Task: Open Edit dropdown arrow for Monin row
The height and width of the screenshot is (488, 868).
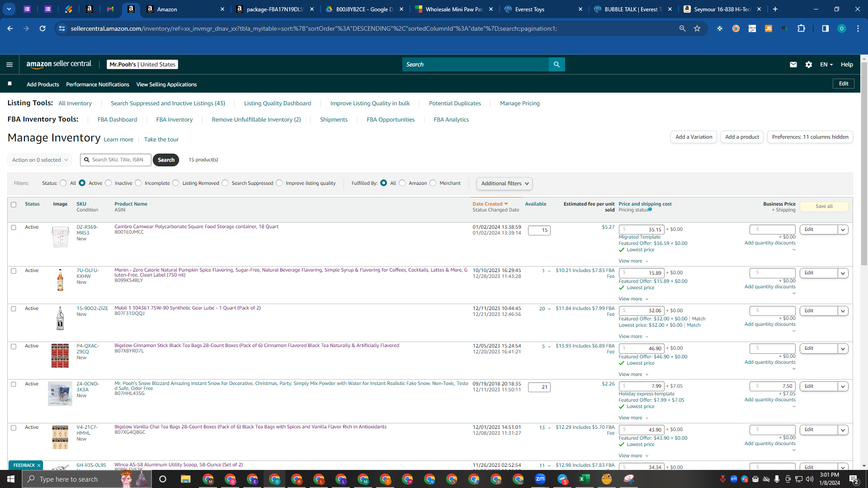Action: point(843,273)
